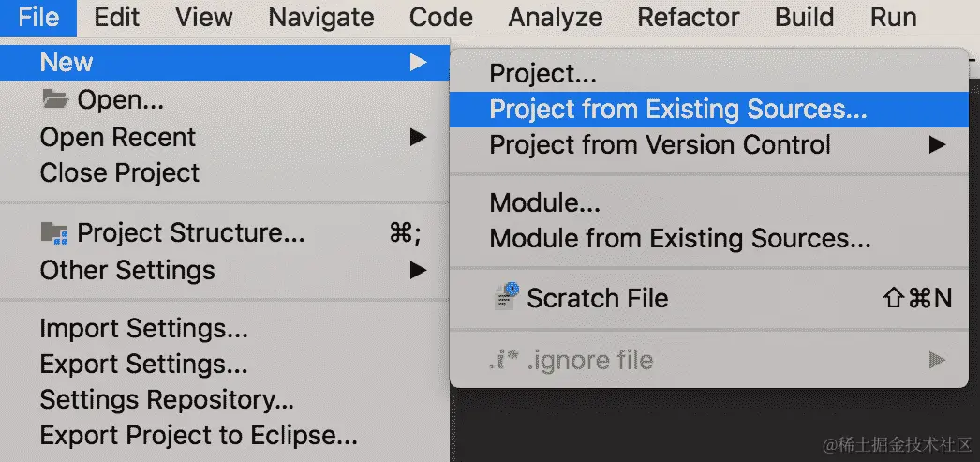The height and width of the screenshot is (462, 980).
Task: Choose Module from Existing Sources
Action: [680, 239]
